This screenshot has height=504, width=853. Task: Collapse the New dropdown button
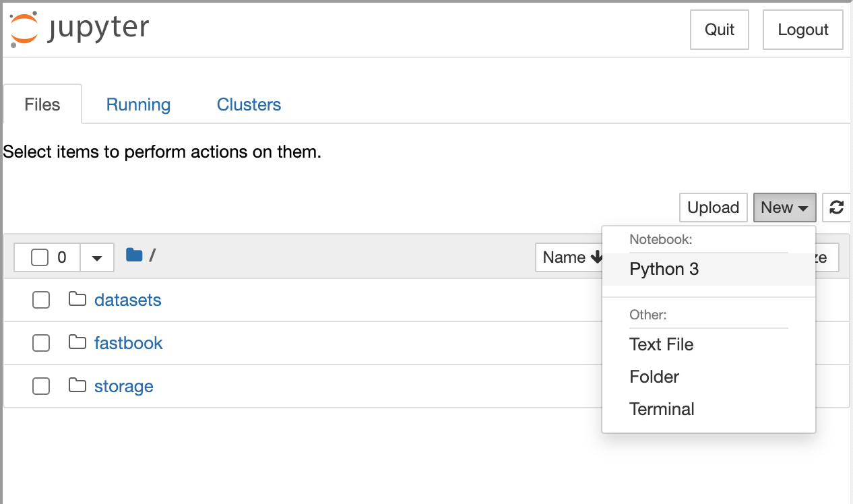pos(784,208)
